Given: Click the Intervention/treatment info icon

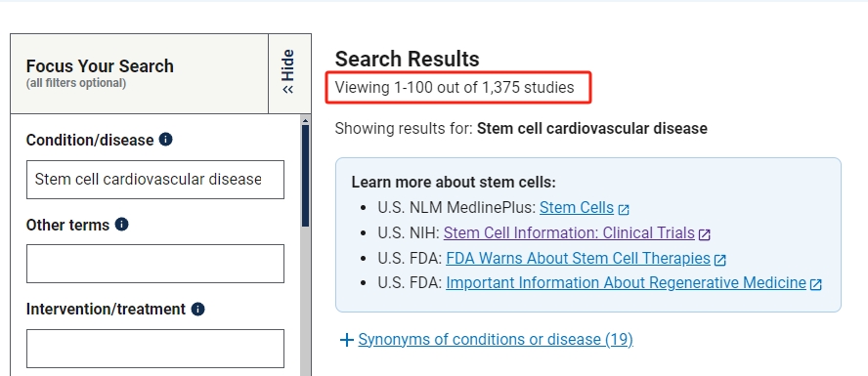Looking at the screenshot, I should click(x=197, y=309).
